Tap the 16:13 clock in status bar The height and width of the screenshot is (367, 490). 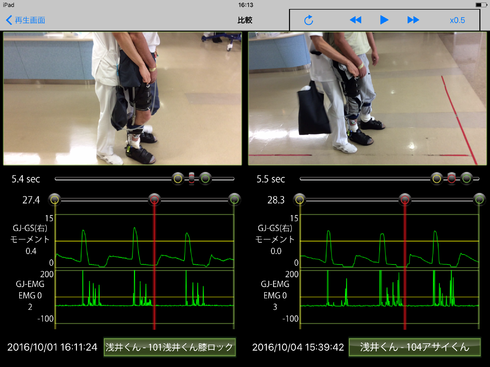[246, 5]
